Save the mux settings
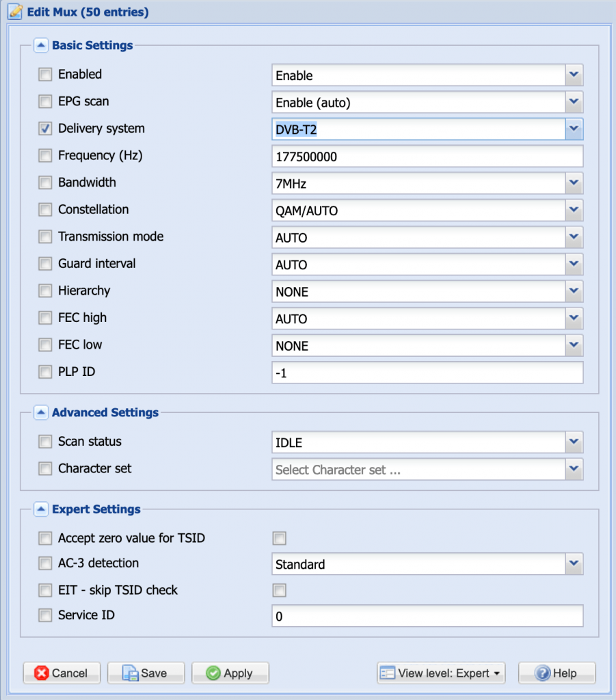Image resolution: width=616 pixels, height=700 pixels. pyautogui.click(x=145, y=673)
